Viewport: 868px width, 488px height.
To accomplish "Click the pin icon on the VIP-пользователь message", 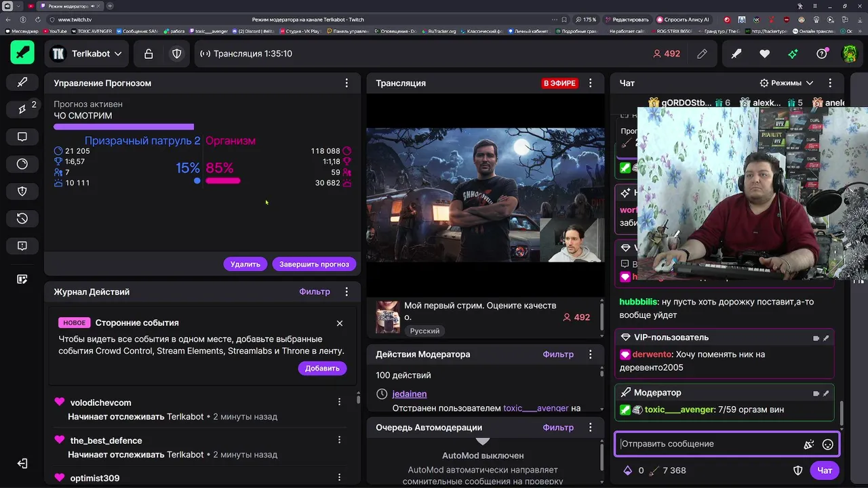I will [826, 338].
